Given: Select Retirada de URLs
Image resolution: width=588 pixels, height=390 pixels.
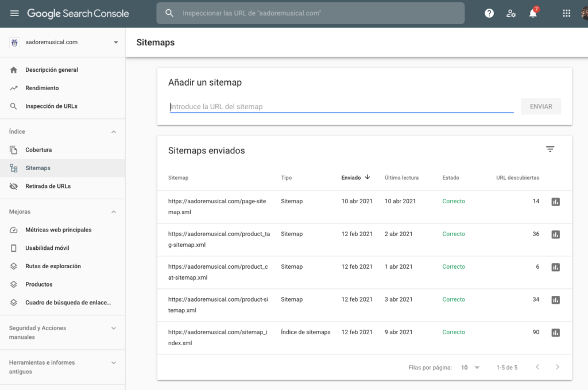Looking at the screenshot, I should click(48, 186).
